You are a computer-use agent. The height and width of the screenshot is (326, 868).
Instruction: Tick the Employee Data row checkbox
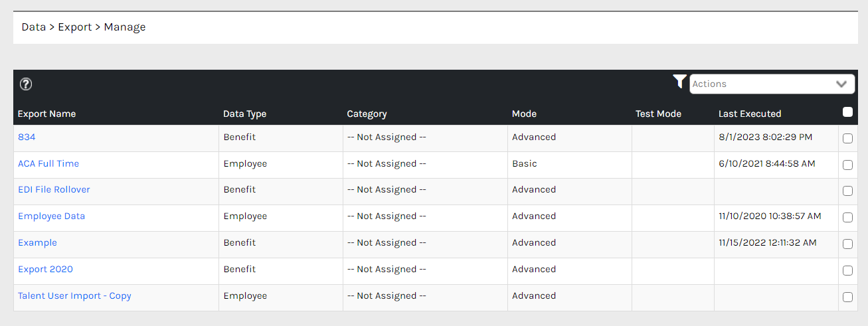(847, 218)
